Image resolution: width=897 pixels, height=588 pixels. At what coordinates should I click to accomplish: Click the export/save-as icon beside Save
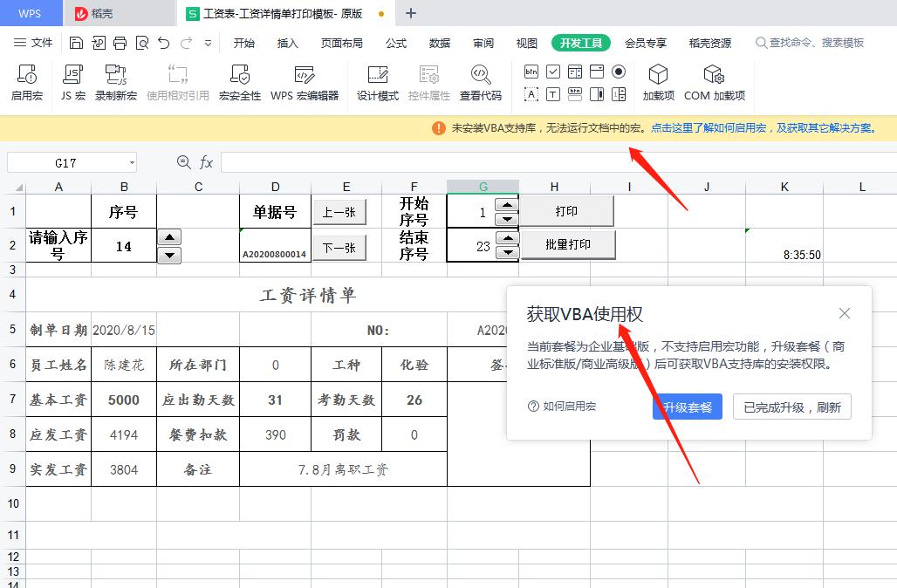tap(99, 43)
